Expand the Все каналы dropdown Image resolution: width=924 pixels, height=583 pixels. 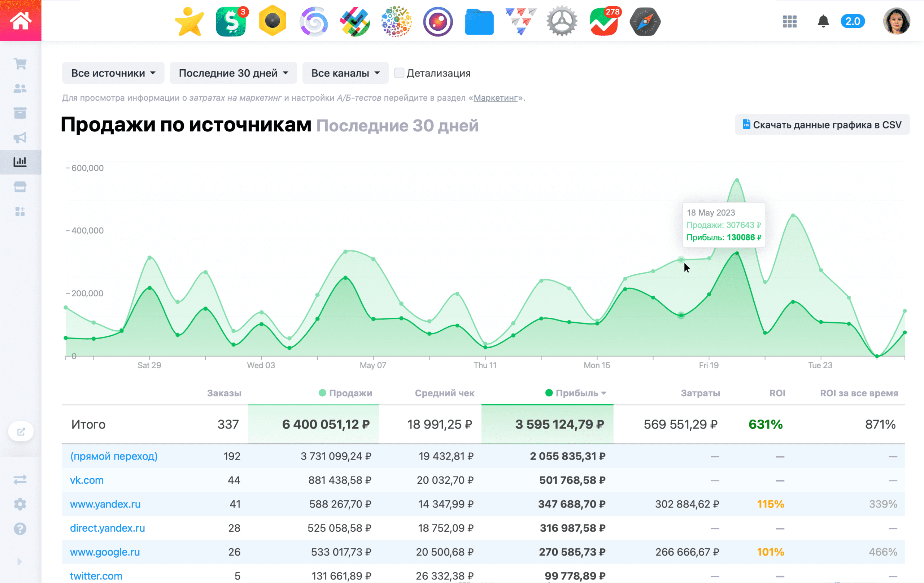click(345, 73)
